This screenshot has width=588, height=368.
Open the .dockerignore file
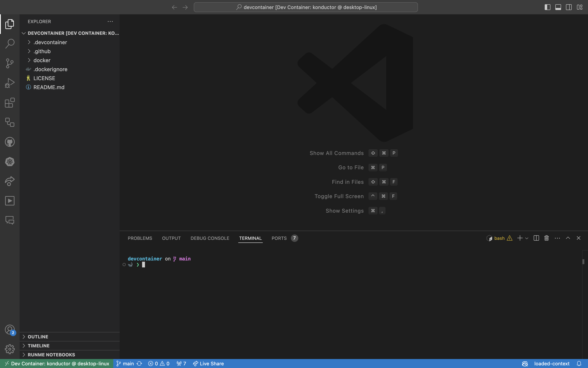click(69, 69)
